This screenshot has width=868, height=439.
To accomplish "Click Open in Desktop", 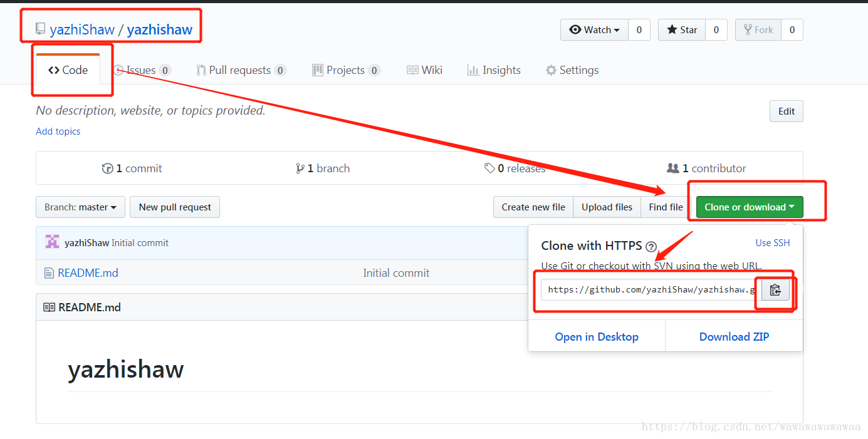I will (x=597, y=337).
